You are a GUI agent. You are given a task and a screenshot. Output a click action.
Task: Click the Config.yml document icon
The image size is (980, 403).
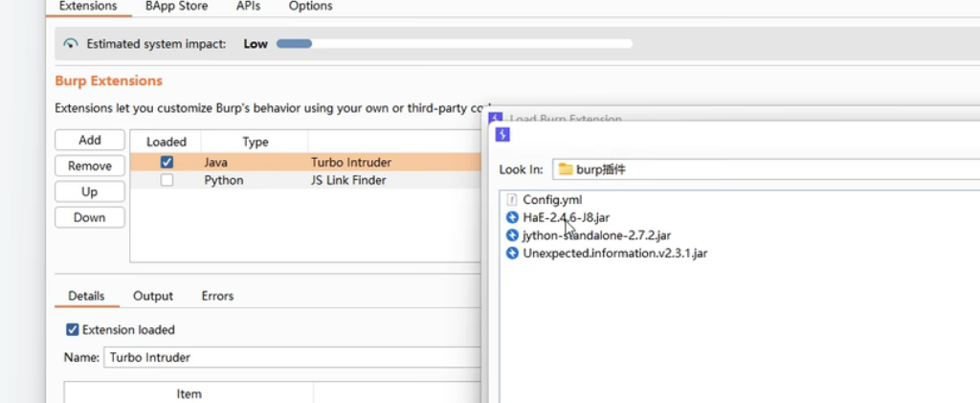pos(512,199)
